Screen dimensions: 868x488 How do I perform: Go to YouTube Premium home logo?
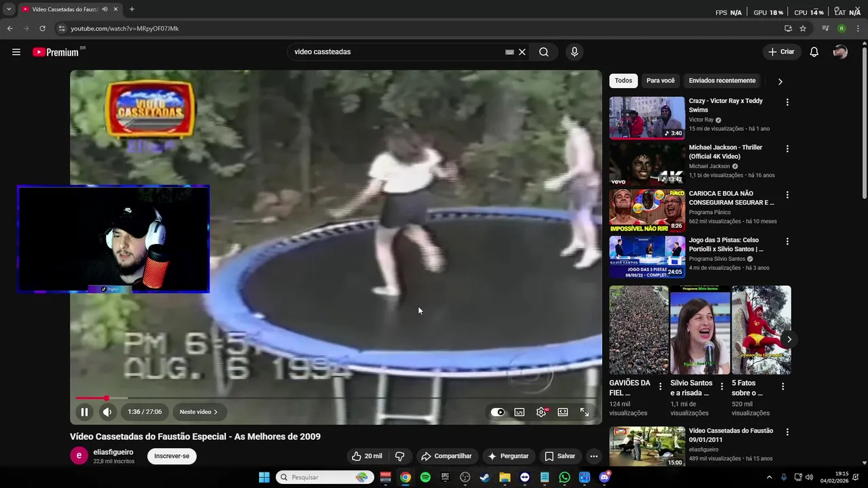coord(57,52)
